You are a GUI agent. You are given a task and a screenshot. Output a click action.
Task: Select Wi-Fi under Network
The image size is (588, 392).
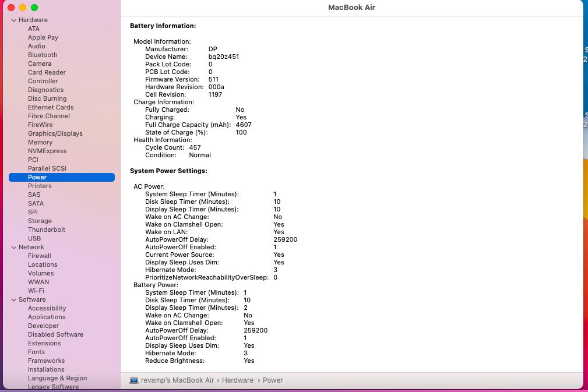point(36,291)
